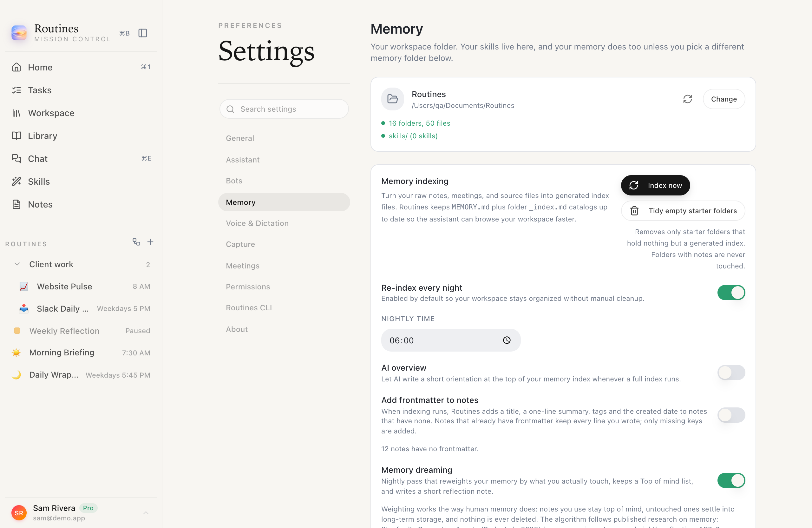Open the About settings section

[284, 329]
